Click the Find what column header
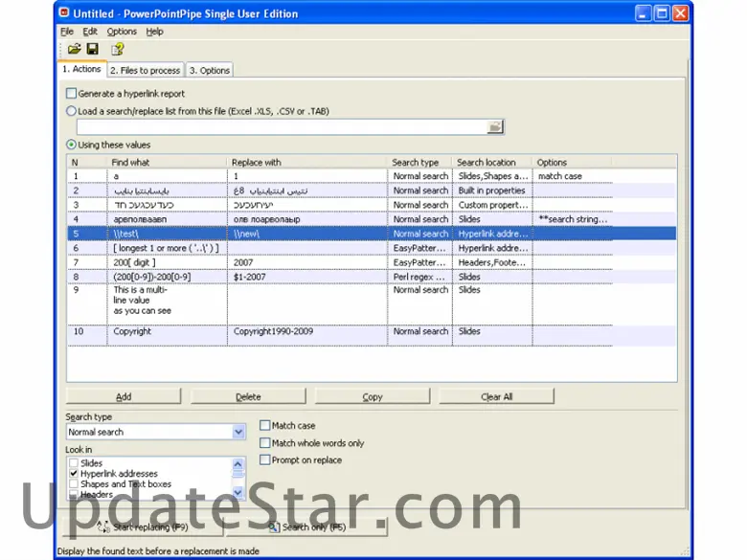The width and height of the screenshot is (747, 560). [x=167, y=162]
